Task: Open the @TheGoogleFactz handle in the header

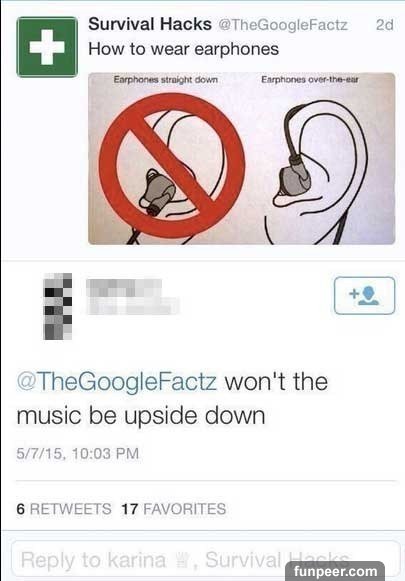Action: pos(283,25)
